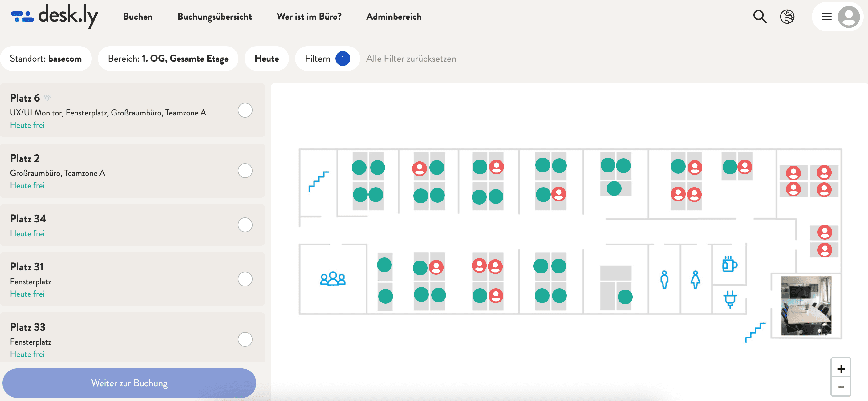This screenshot has height=401, width=868.
Task: Open the Adminbereich section
Action: pos(394,16)
